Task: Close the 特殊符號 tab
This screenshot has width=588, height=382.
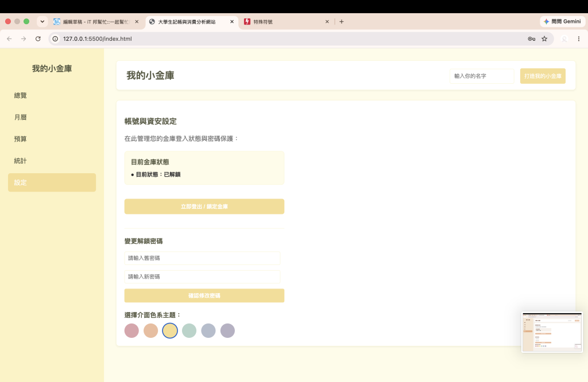Action: click(327, 22)
